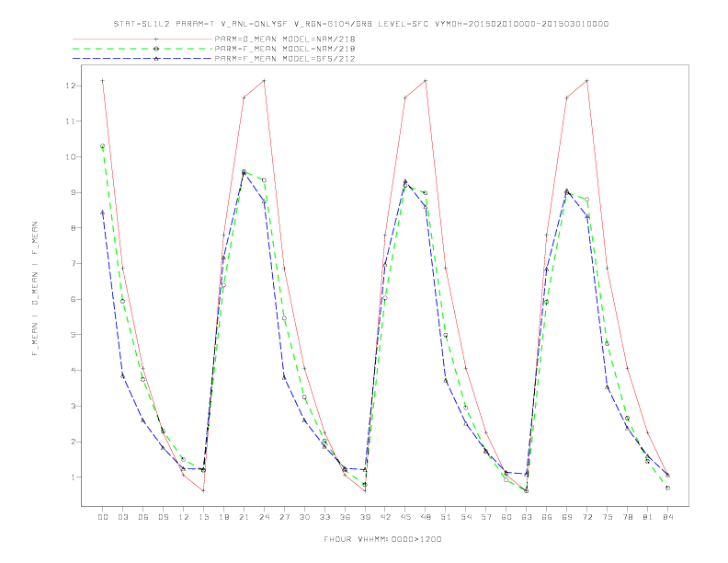Click x-axis tick label 21
Screen dimensions: 728x563
tap(244, 517)
